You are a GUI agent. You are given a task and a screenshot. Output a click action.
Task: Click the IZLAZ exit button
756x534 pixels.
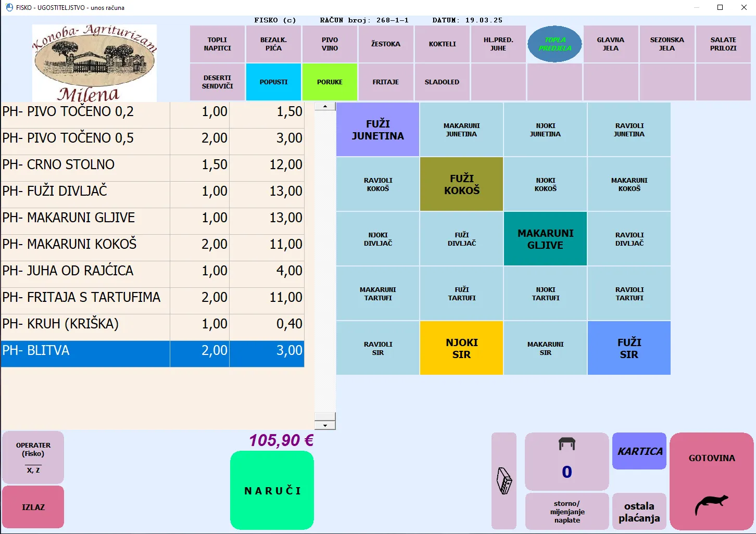tap(33, 507)
